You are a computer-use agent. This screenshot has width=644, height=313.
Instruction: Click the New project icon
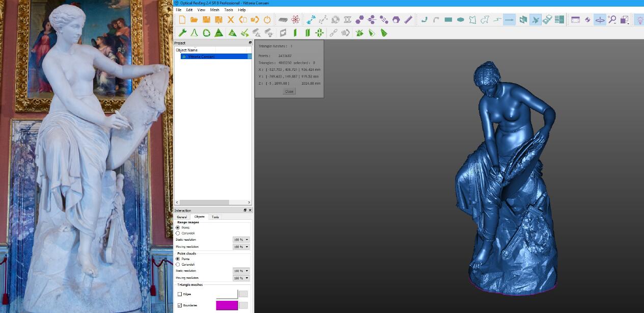(x=182, y=20)
